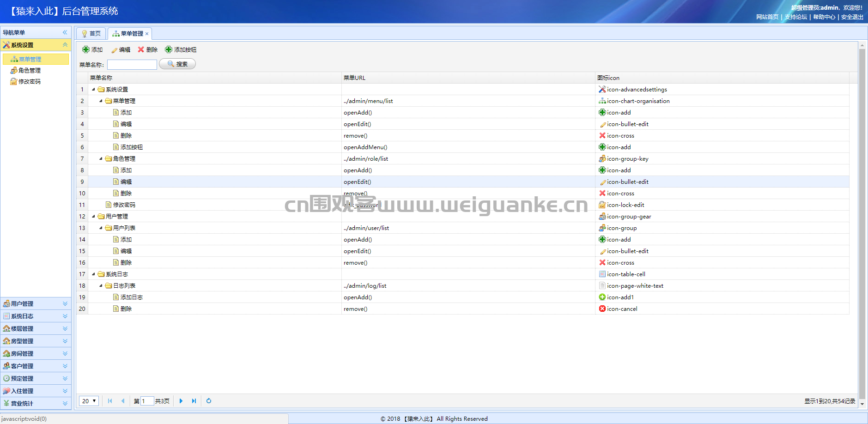Click the icon-add icon in row 3
Image resolution: width=868 pixels, height=424 pixels.
(x=602, y=112)
